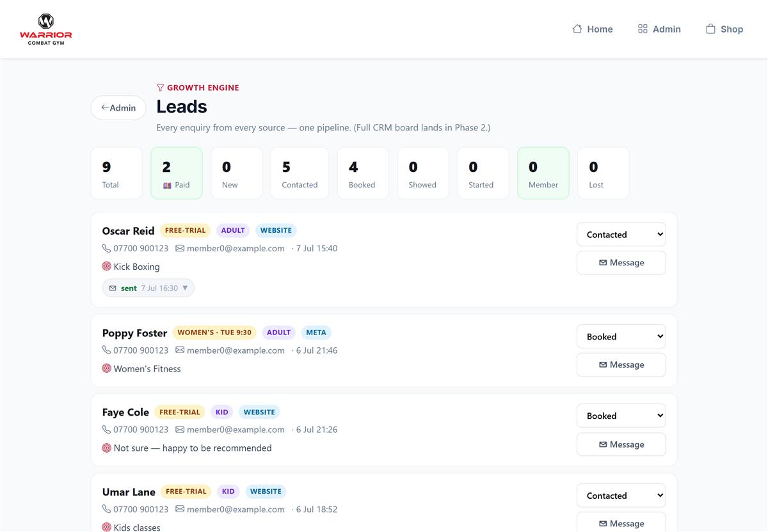The height and width of the screenshot is (532, 768).
Task: Message Poppy Foster
Action: click(621, 365)
